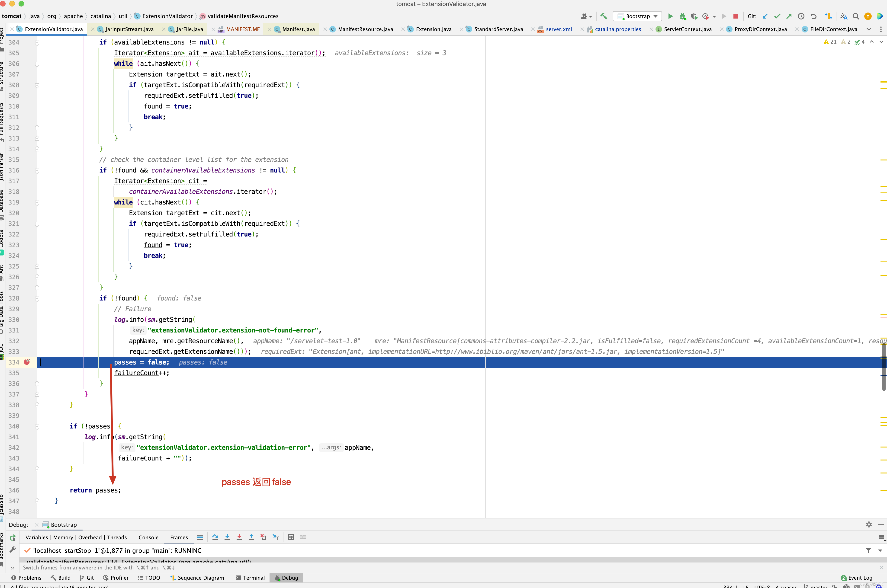This screenshot has width=887, height=588.
Task: Open the thread selector dropdown arrow
Action: (880, 550)
